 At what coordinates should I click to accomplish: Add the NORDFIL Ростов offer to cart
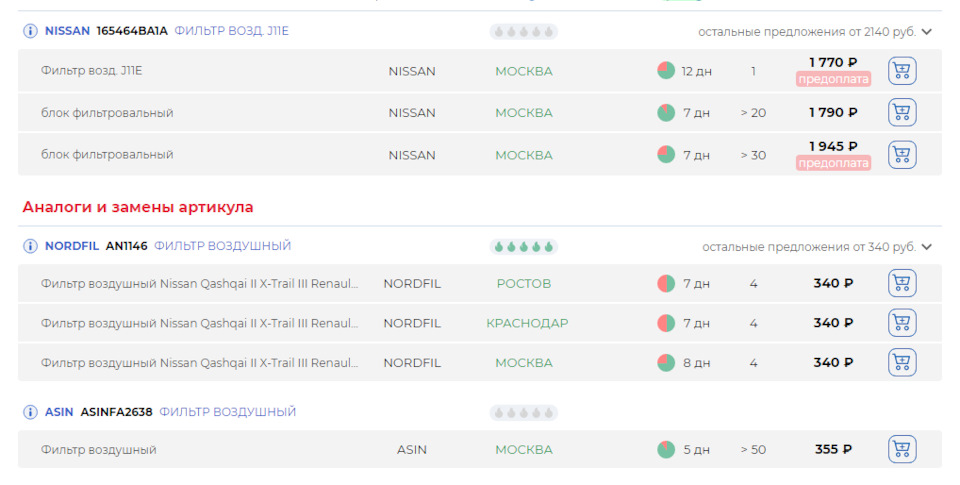(x=902, y=284)
